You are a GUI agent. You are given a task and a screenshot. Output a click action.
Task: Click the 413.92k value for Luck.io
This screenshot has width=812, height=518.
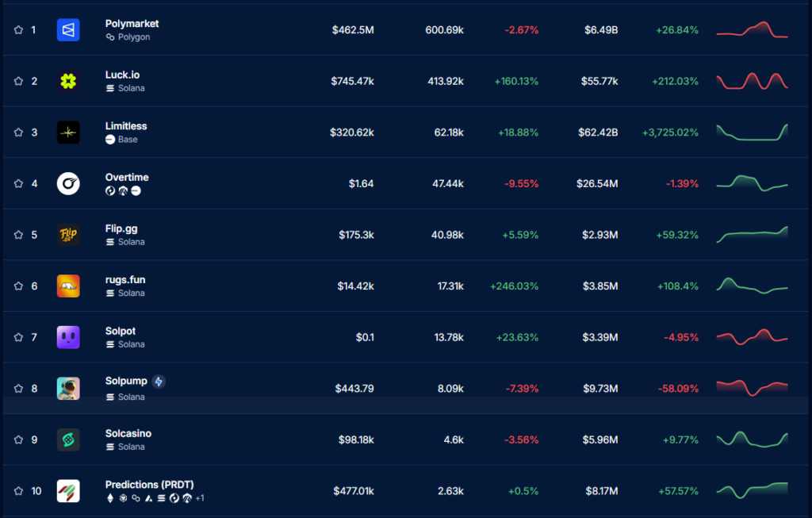446,82
